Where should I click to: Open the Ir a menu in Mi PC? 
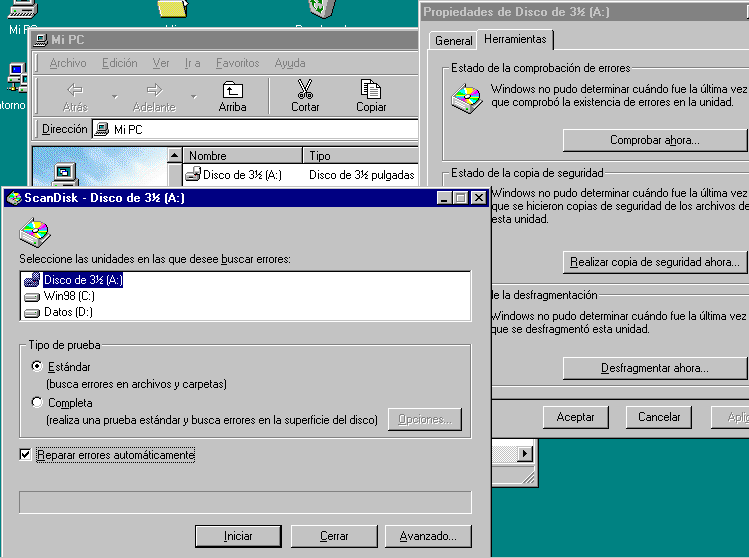click(x=193, y=63)
